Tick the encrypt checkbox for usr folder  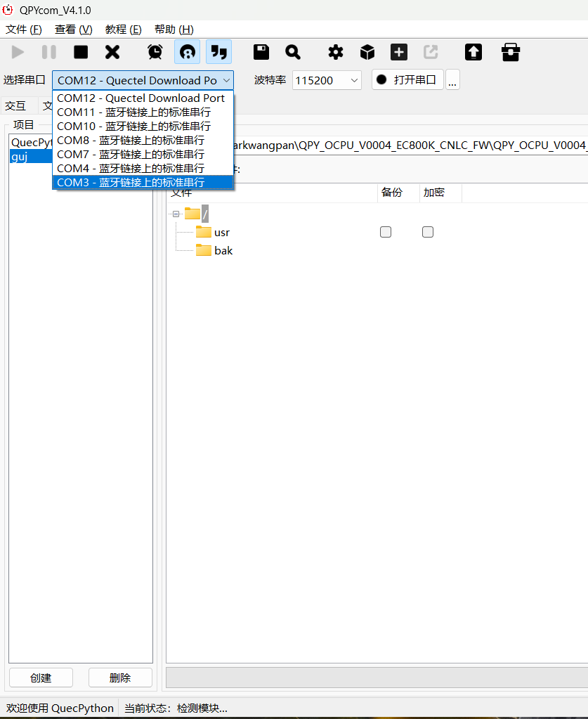click(428, 232)
